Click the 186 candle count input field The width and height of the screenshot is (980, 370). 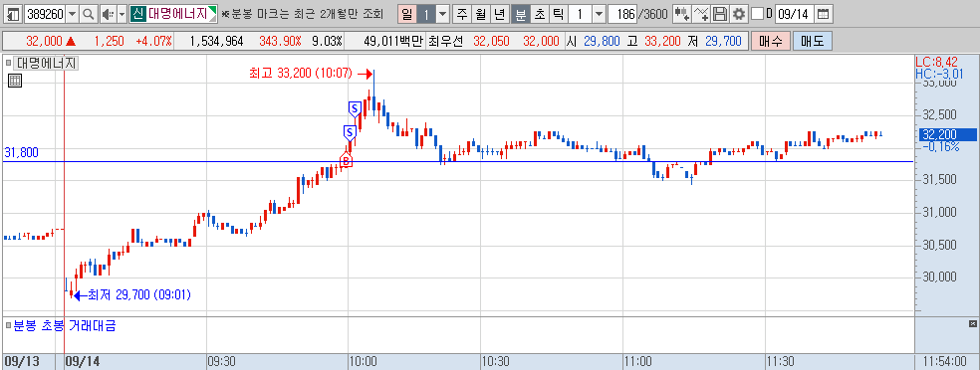[x=622, y=14]
